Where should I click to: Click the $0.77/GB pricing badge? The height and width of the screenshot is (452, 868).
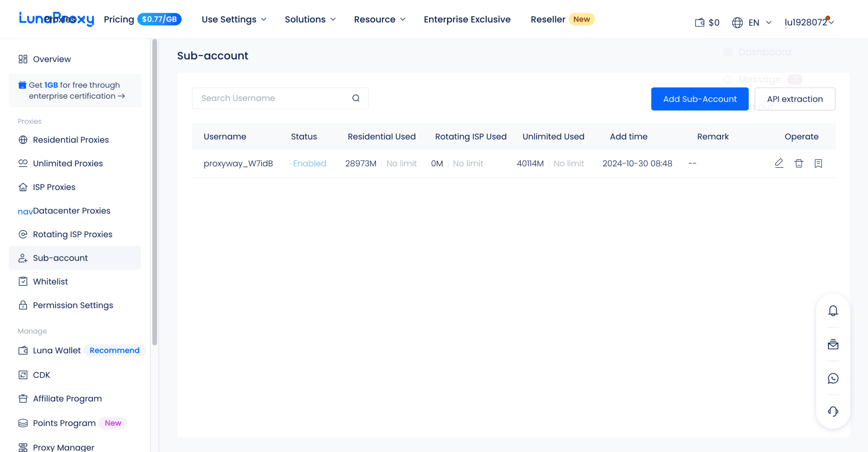point(159,19)
